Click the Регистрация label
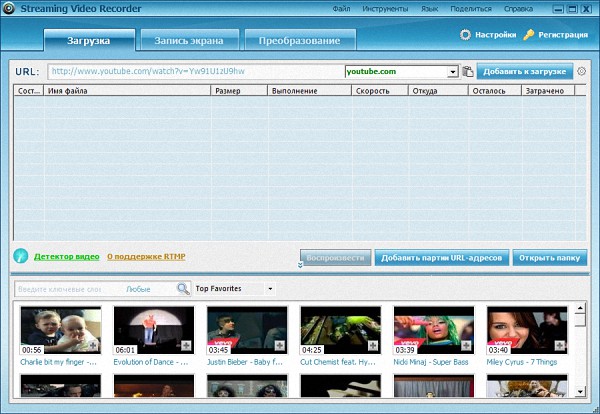The width and height of the screenshot is (600, 414). click(563, 35)
